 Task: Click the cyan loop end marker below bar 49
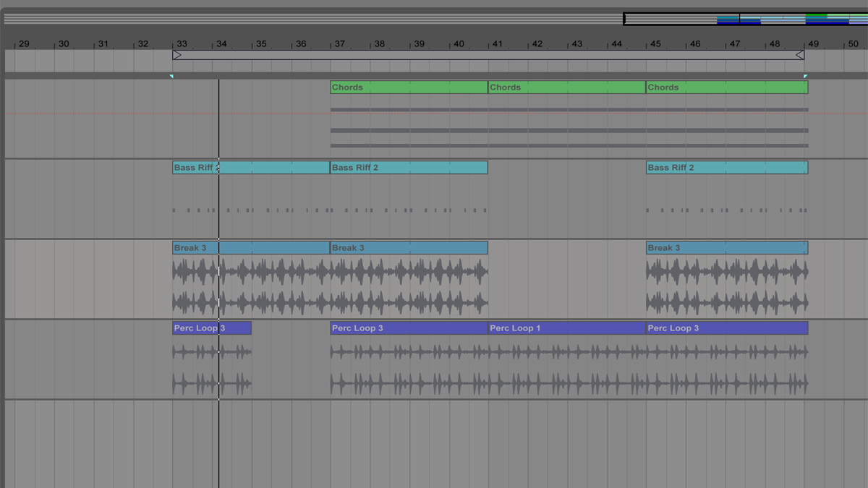[805, 76]
